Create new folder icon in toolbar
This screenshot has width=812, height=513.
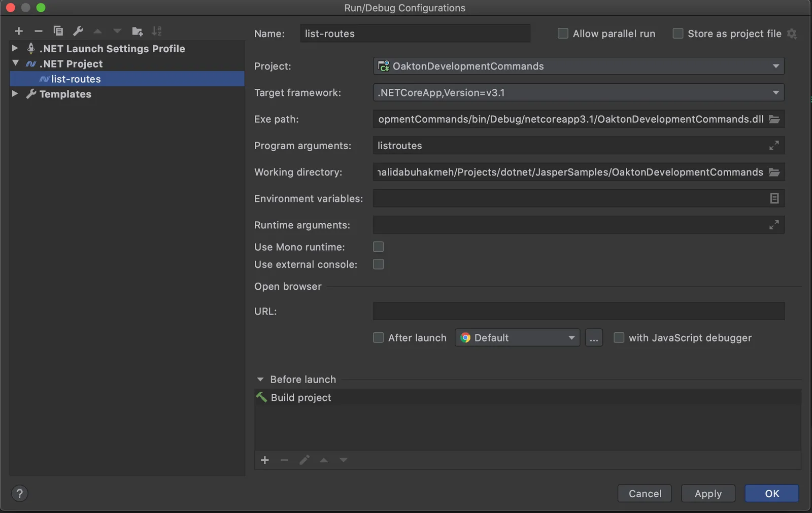point(137,31)
